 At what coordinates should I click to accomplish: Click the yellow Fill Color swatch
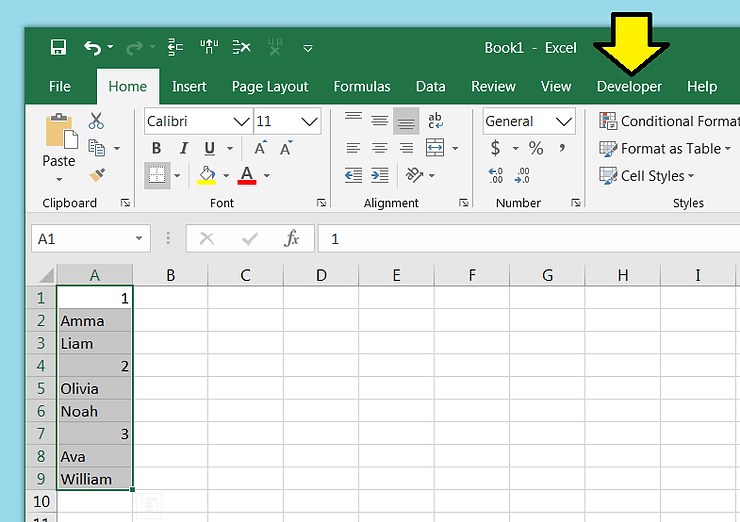click(x=207, y=175)
